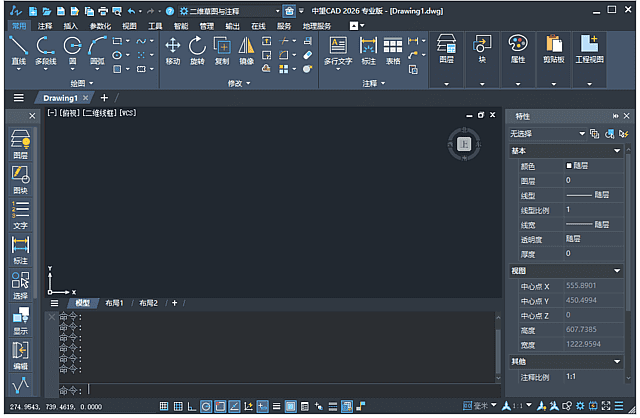This screenshot has height=418, width=640.
Task: Open 图块 in the left sidebar
Action: pyautogui.click(x=20, y=178)
